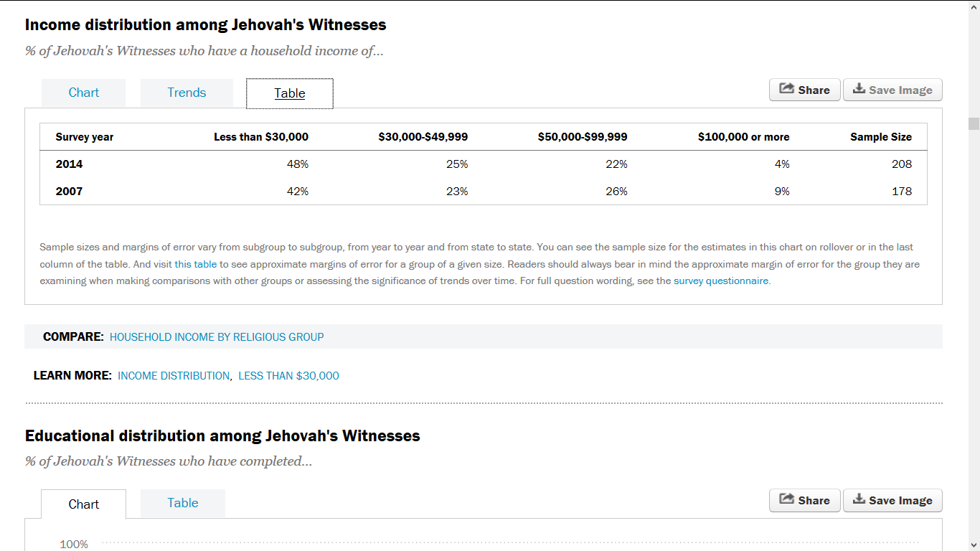The width and height of the screenshot is (980, 551).
Task: Click the '$50,000-$99,999' column header
Action: [x=583, y=137]
